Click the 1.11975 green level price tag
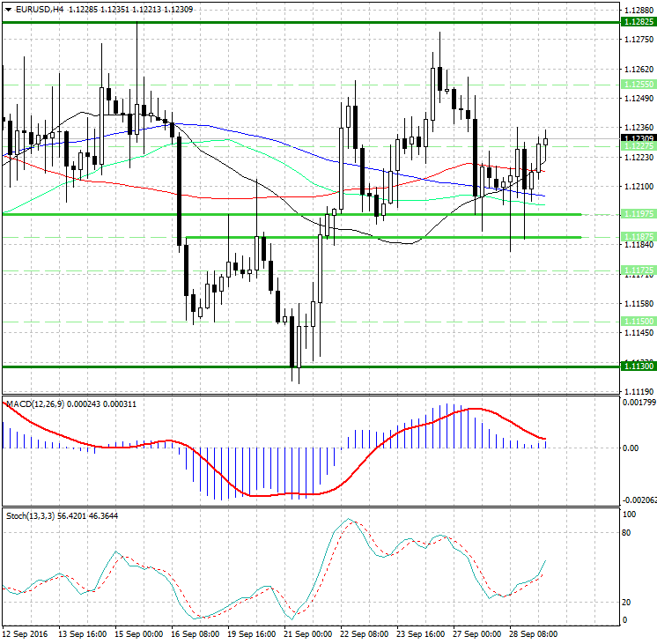Viewport: 657px width, 644px height. [637, 214]
